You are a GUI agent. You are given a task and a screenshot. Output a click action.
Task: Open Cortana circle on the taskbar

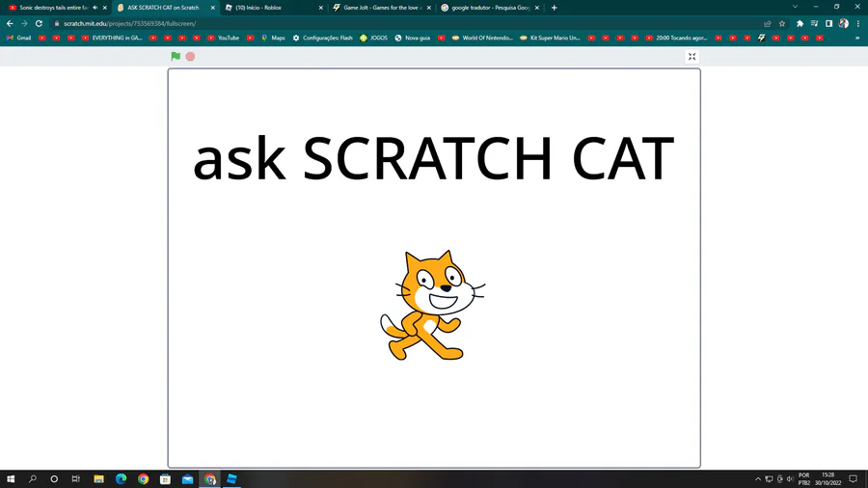[54, 479]
